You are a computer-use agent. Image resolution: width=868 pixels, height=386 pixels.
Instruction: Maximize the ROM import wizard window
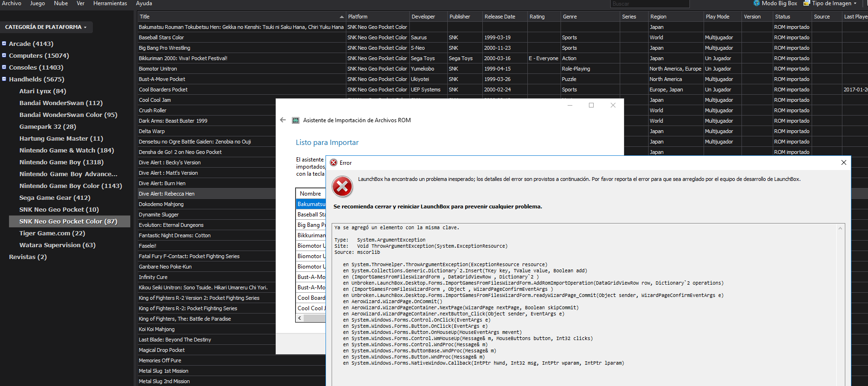(591, 105)
